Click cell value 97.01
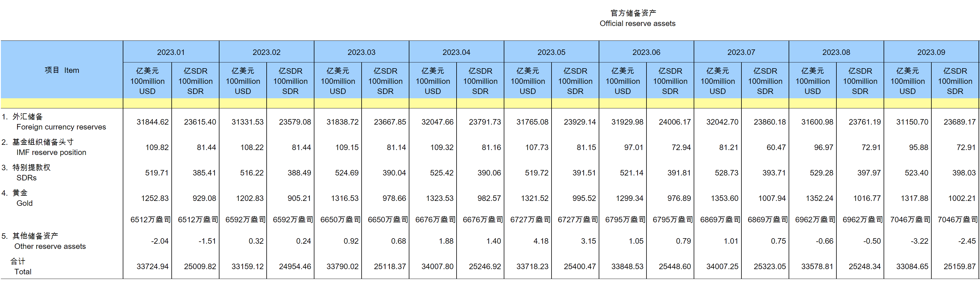Viewport: 980px width, 283px height. (x=634, y=147)
